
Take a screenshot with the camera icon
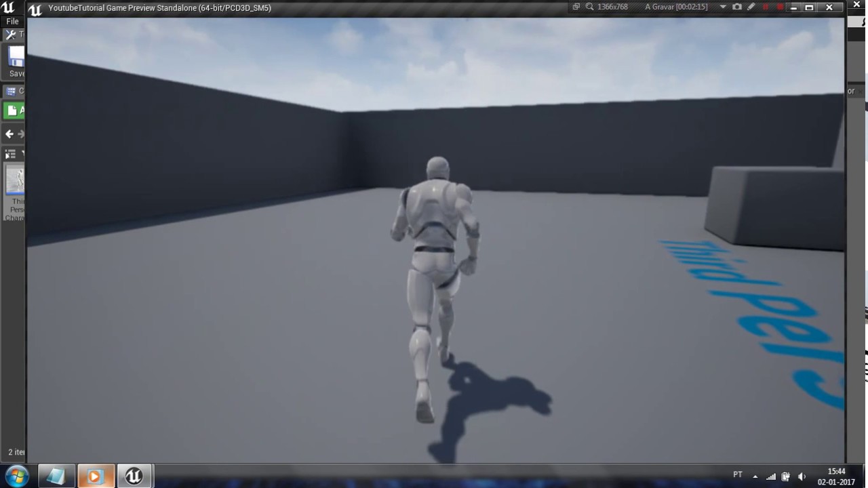737,7
